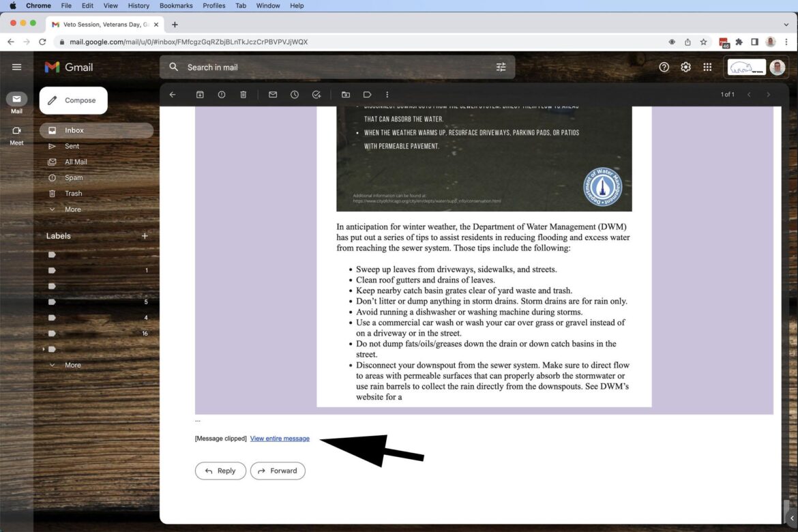This screenshot has height=532, width=798.
Task: Click the Add to Tasks icon
Action: (316, 95)
